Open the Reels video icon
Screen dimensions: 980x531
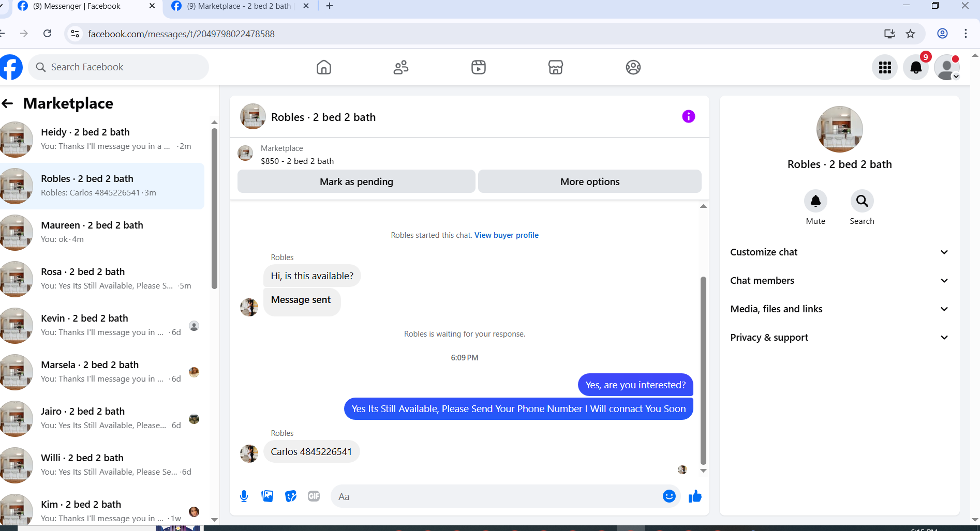(479, 67)
